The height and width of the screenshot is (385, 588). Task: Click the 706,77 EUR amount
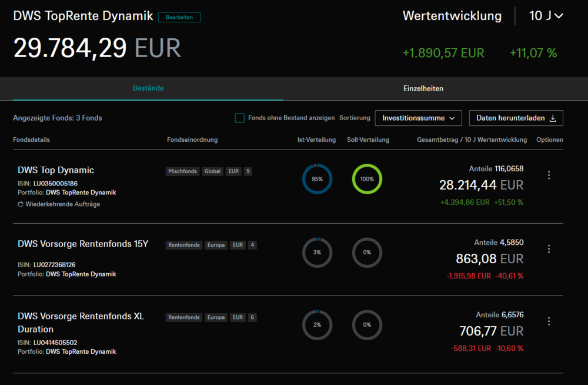[x=492, y=331]
